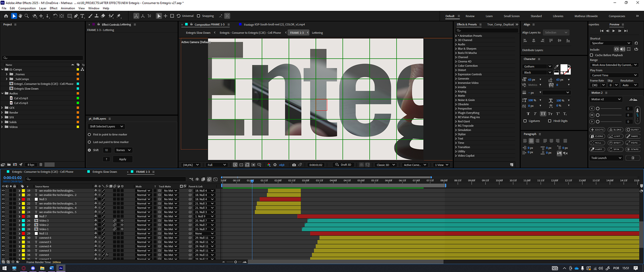
Task: Select the Rectangle shape tool
Action: (x=69, y=16)
